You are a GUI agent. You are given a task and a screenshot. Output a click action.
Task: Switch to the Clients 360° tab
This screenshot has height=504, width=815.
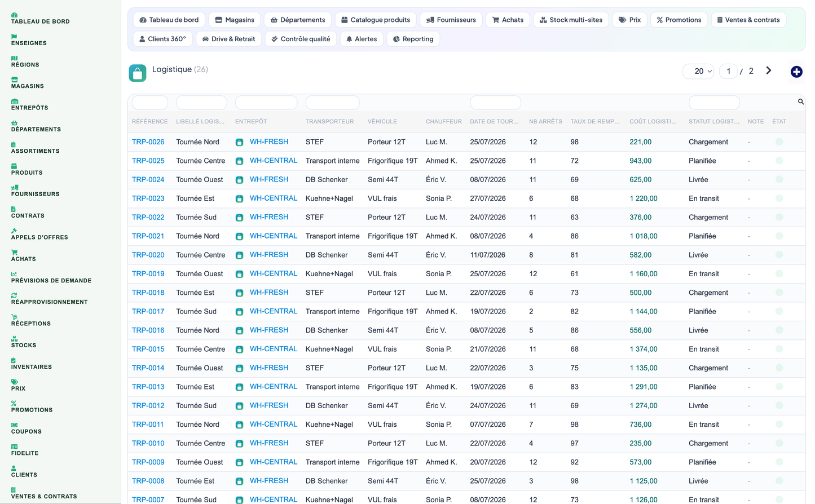[x=162, y=39]
